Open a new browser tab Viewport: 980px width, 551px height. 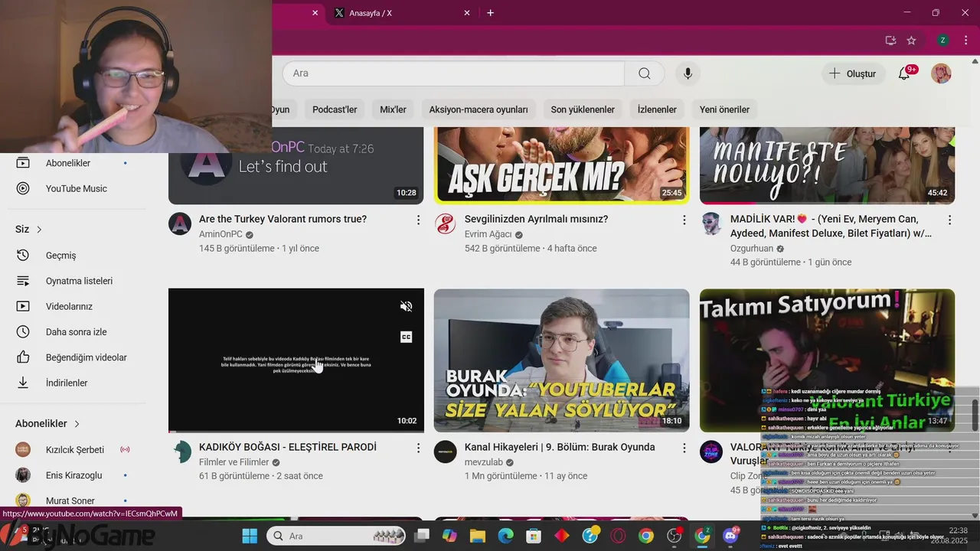point(491,13)
